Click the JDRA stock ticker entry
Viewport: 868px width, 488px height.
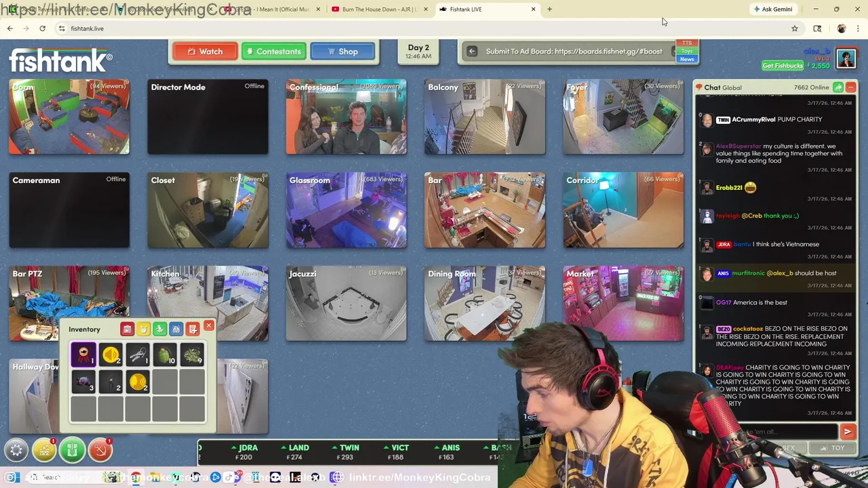(245, 452)
